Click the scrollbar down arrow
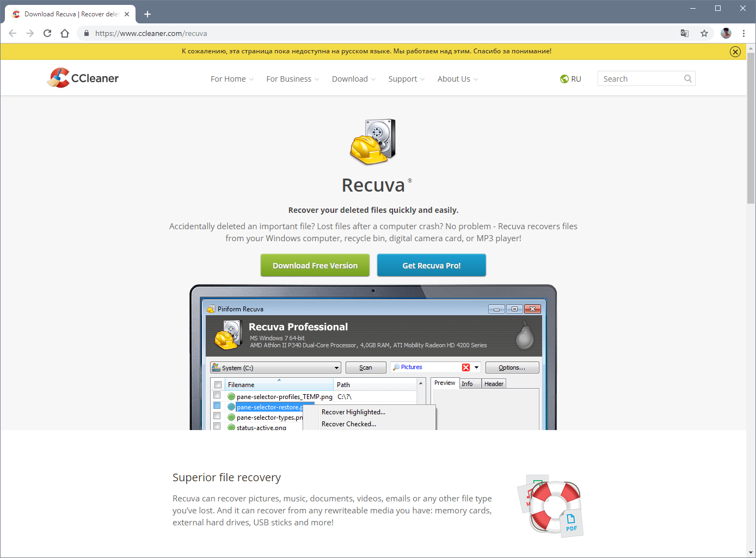This screenshot has height=558, width=756. [751, 553]
